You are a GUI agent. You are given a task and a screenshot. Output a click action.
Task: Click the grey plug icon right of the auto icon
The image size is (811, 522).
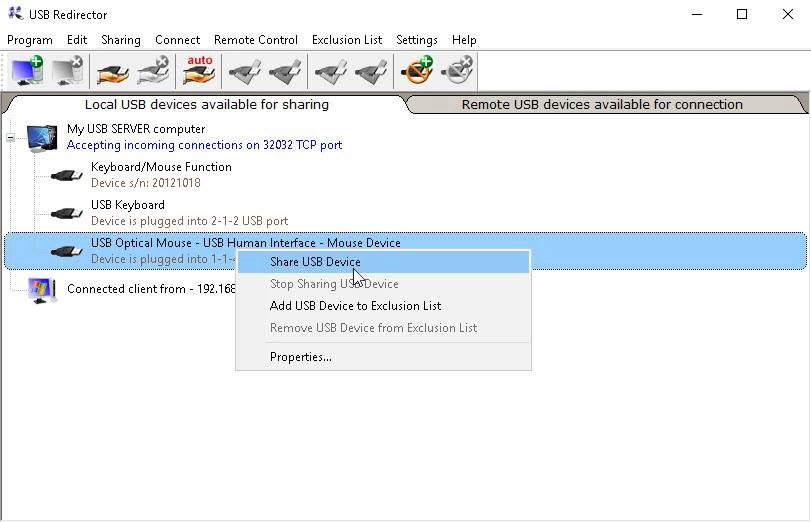[244, 71]
